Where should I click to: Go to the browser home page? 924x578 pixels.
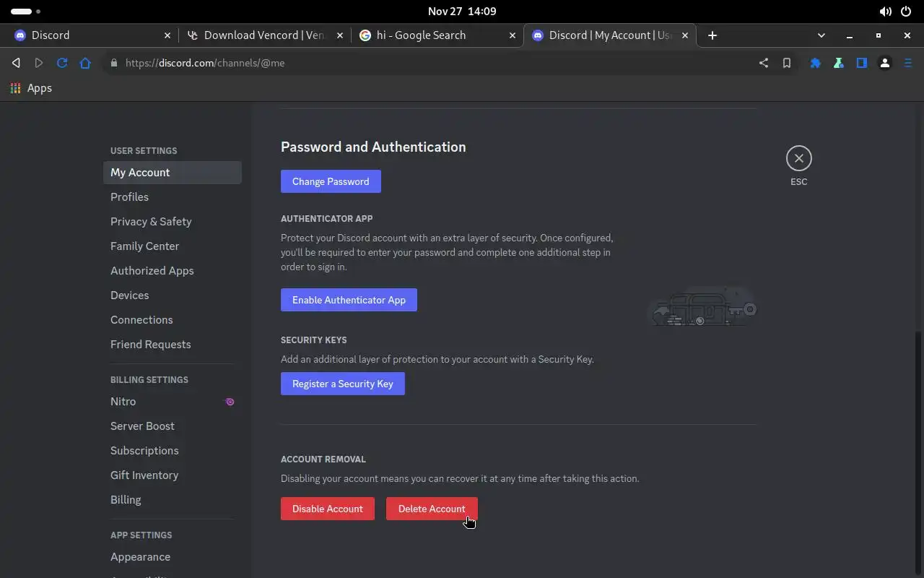tap(85, 63)
